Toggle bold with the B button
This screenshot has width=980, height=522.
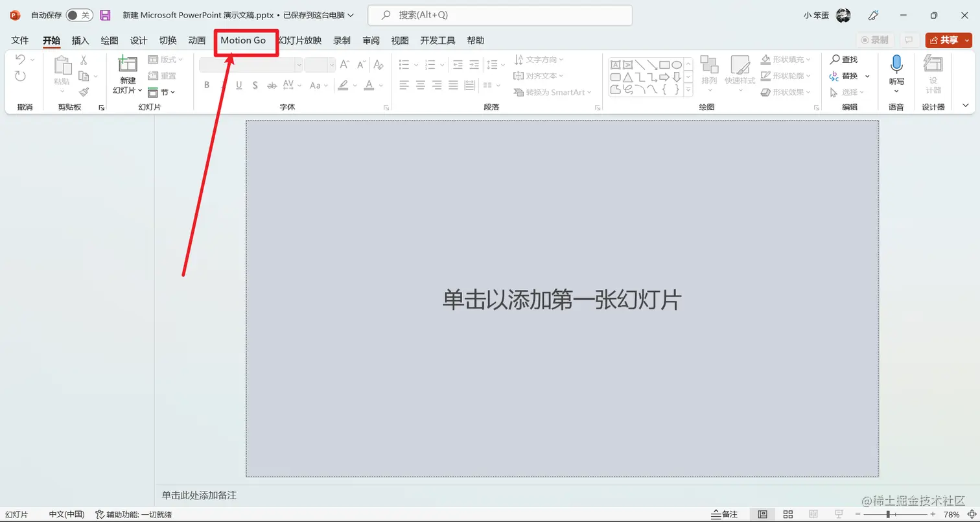coord(207,85)
